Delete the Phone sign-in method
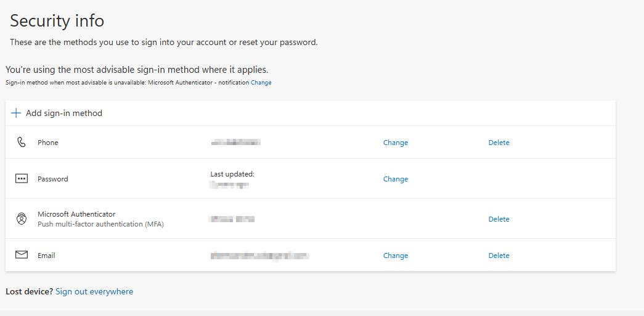 (499, 143)
